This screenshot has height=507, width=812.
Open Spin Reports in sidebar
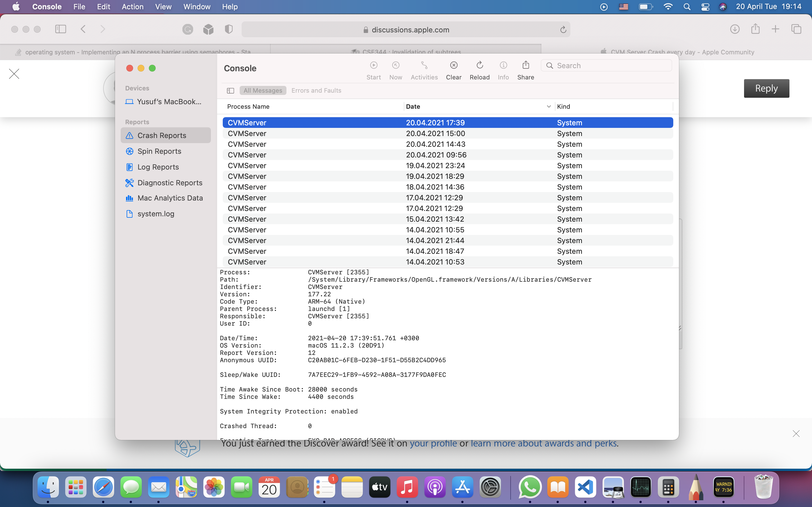(159, 151)
